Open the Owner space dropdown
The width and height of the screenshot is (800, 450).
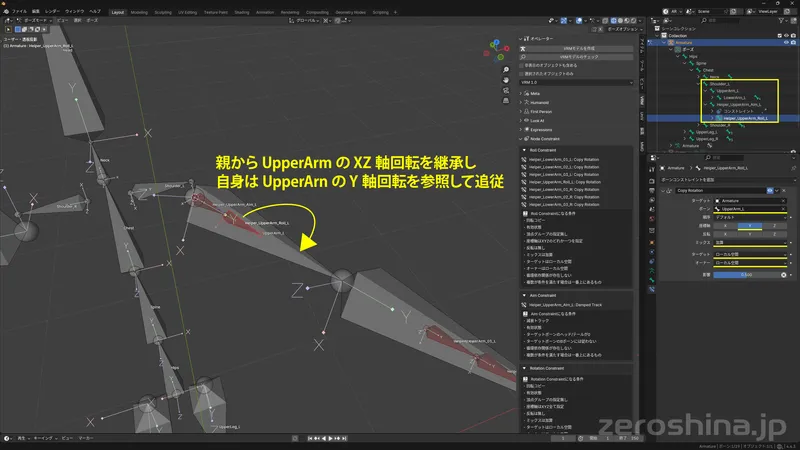pos(750,263)
